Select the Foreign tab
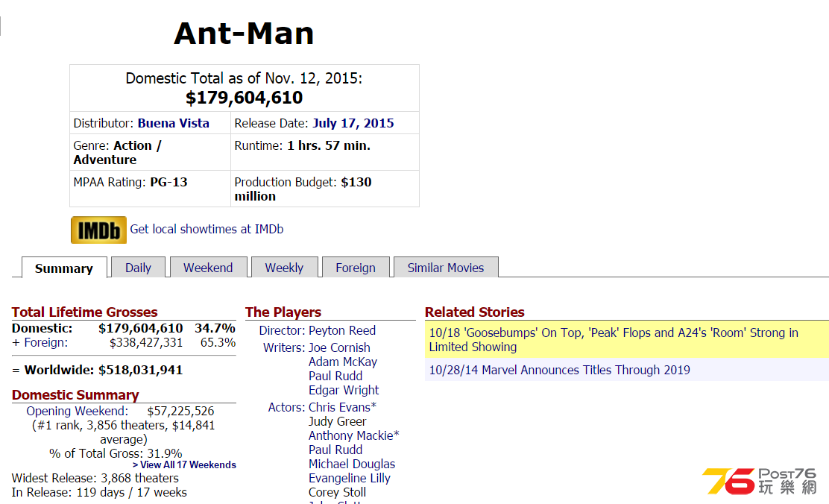The image size is (829, 504). coord(356,268)
